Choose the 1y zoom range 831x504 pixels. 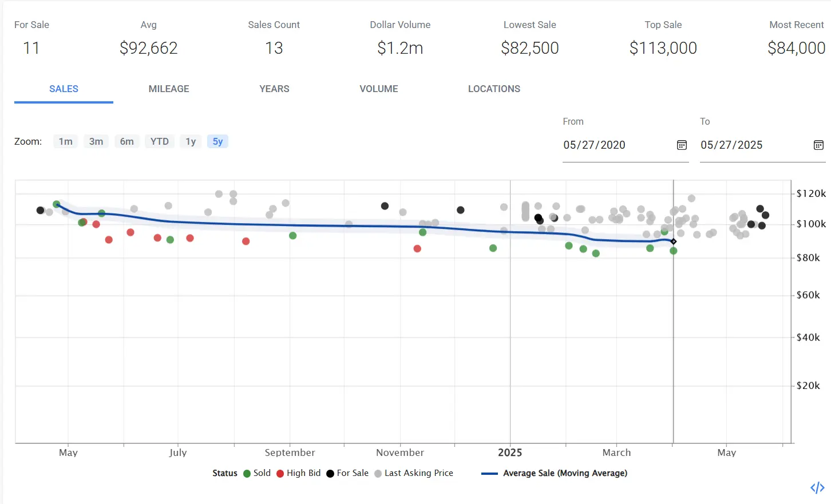coord(191,141)
